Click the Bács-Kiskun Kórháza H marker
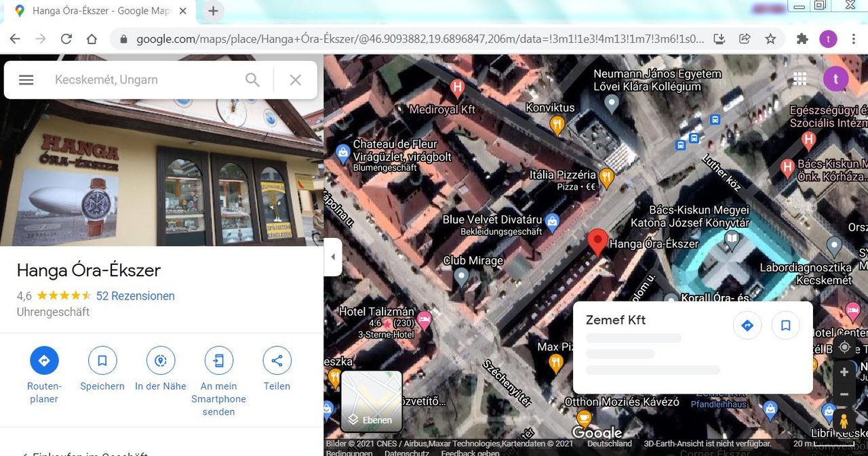The image size is (868, 456). pyautogui.click(x=787, y=167)
